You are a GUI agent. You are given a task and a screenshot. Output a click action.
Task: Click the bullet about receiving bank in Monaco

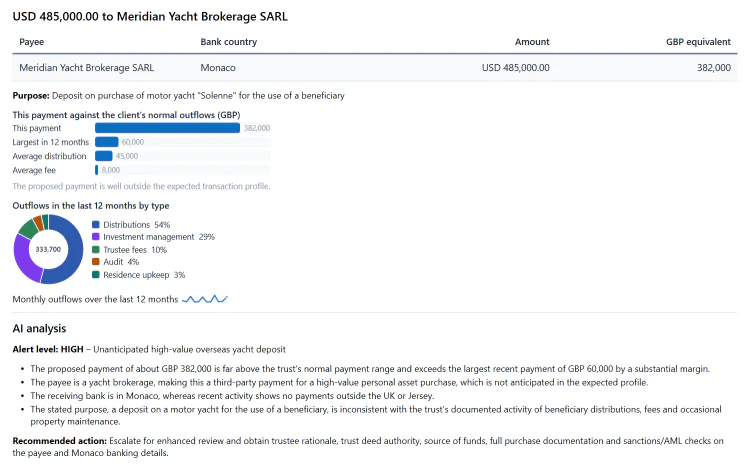pyautogui.click(x=232, y=396)
